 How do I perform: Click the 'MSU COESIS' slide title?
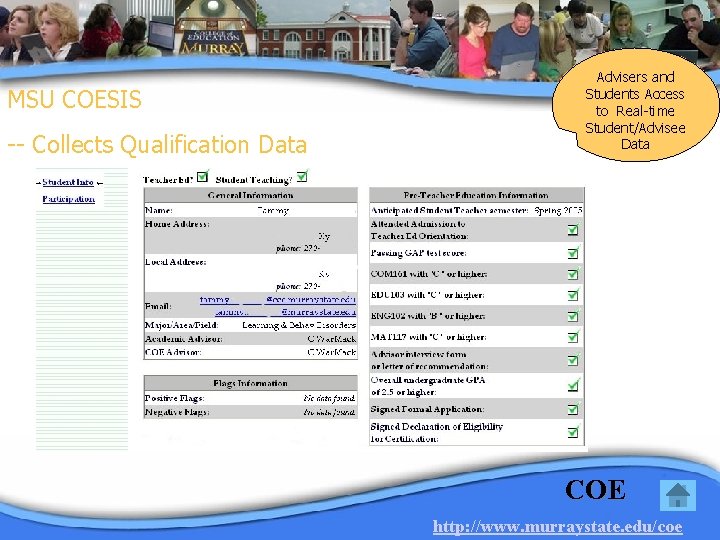pyautogui.click(x=74, y=99)
